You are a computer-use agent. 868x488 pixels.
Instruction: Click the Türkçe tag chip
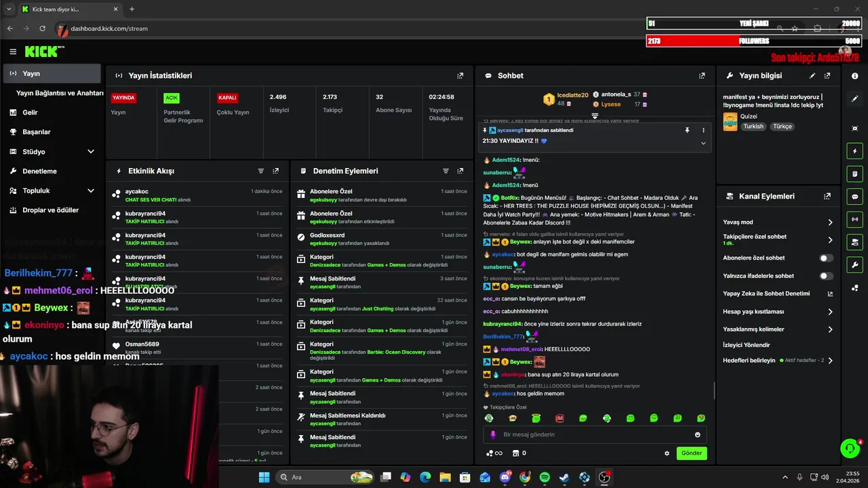pyautogui.click(x=783, y=127)
